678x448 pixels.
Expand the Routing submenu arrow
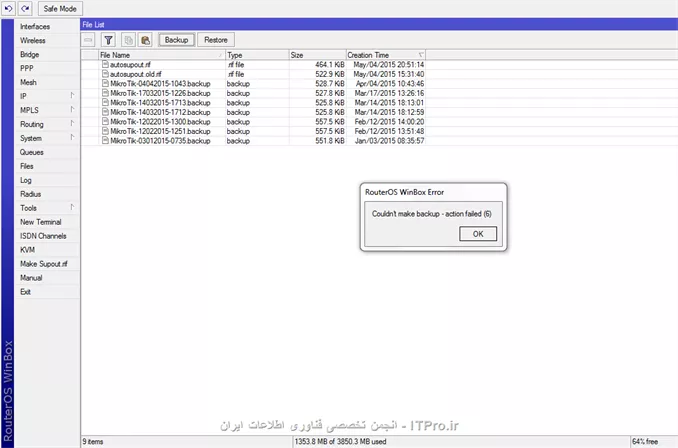[x=73, y=123]
